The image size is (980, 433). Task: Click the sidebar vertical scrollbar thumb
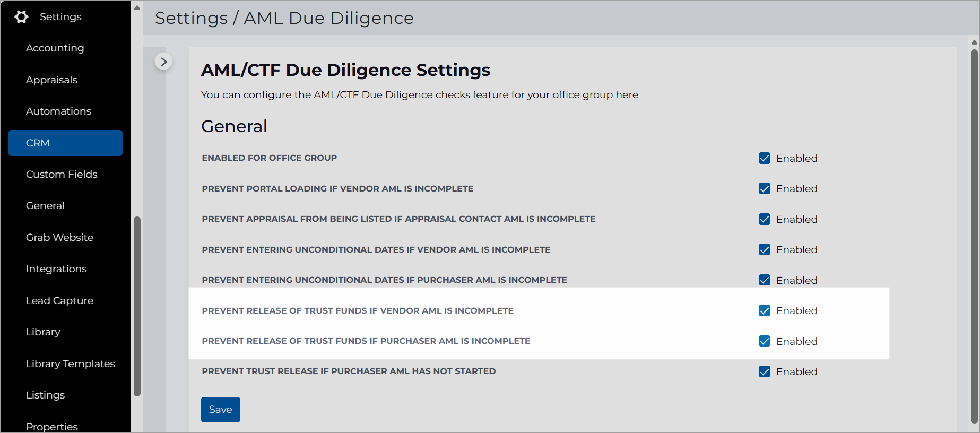[137, 306]
